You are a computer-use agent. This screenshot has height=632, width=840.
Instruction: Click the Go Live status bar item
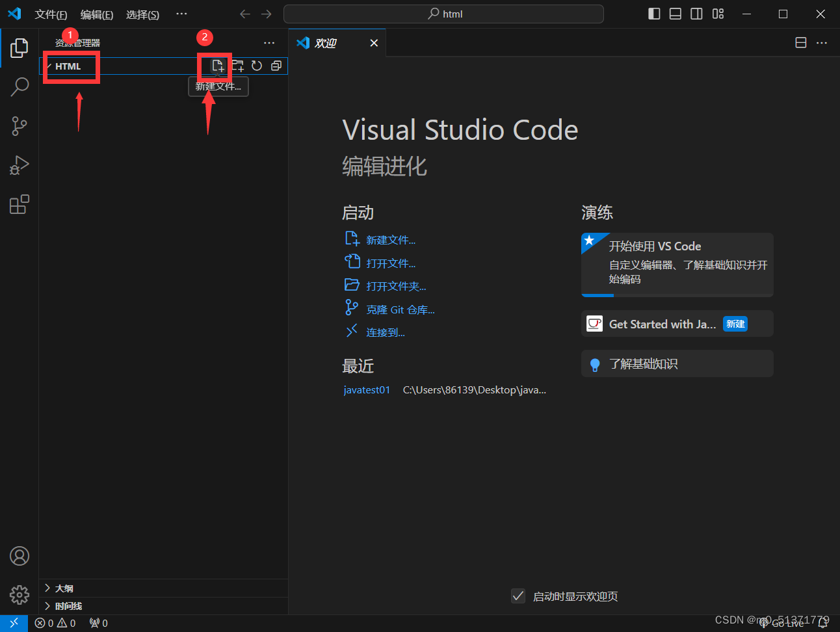click(x=782, y=623)
